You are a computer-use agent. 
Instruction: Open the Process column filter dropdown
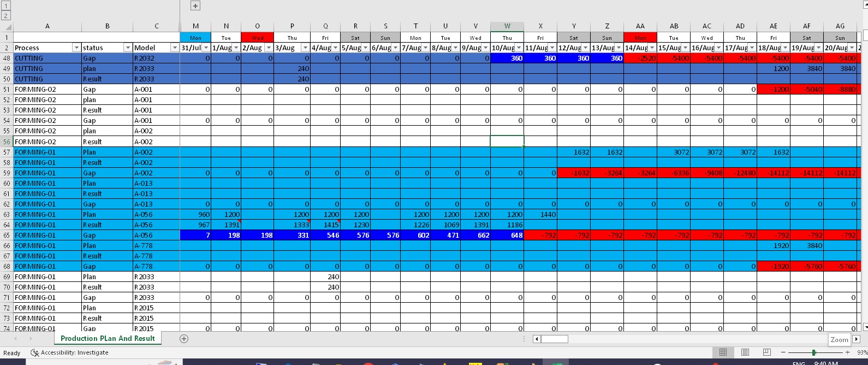click(x=76, y=48)
